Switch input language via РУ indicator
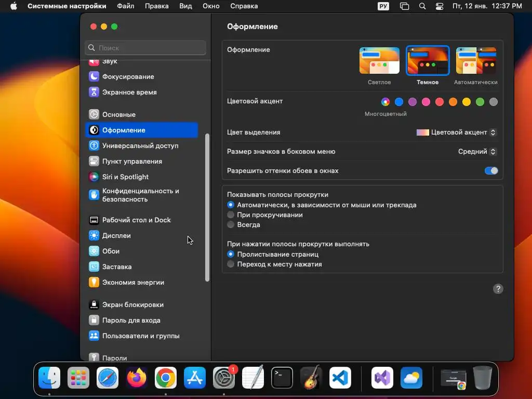The height and width of the screenshot is (399, 532). point(383,6)
